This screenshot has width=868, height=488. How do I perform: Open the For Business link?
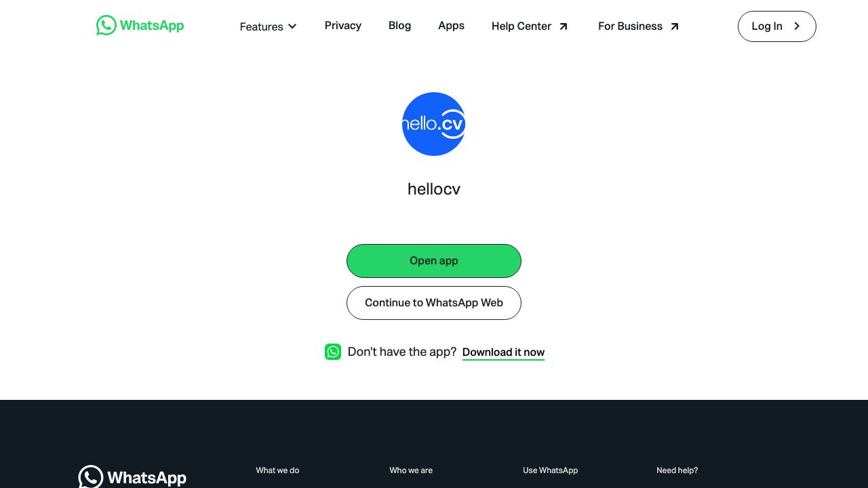click(x=639, y=26)
